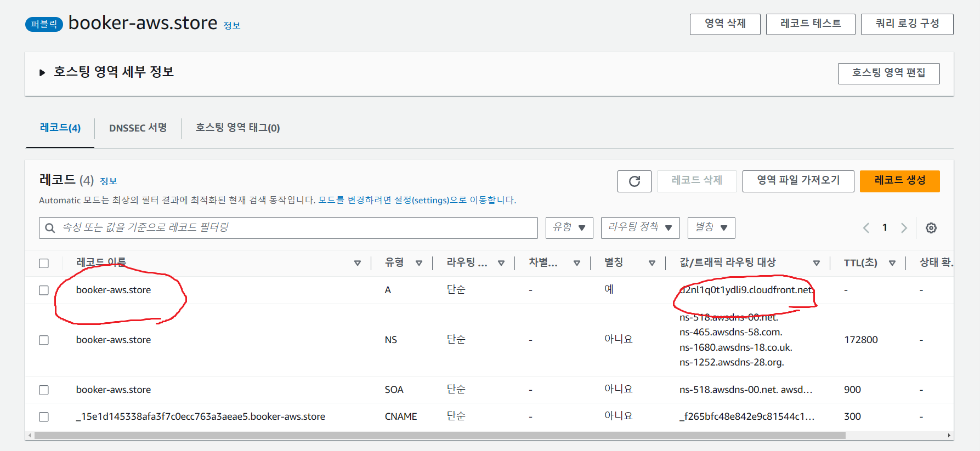Check the NS record row

(x=44, y=340)
